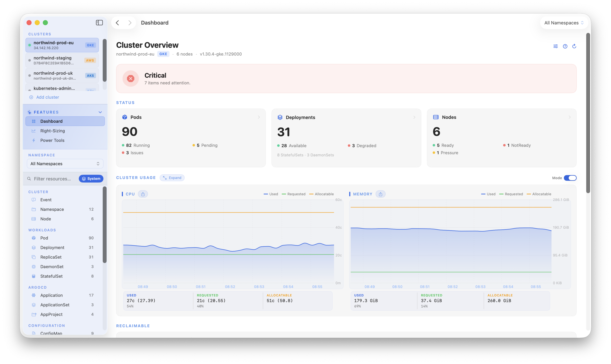
Task: Open the sidebar Namespace selector
Action: point(65,164)
